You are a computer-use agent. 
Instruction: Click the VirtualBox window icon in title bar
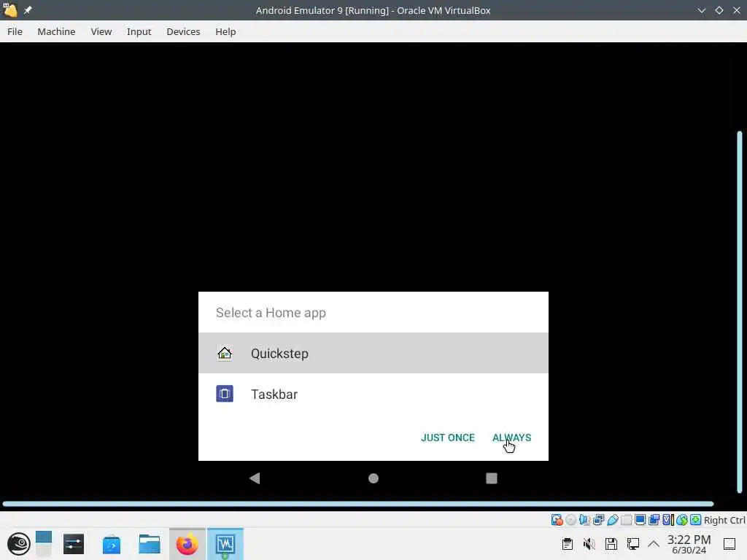click(10, 10)
